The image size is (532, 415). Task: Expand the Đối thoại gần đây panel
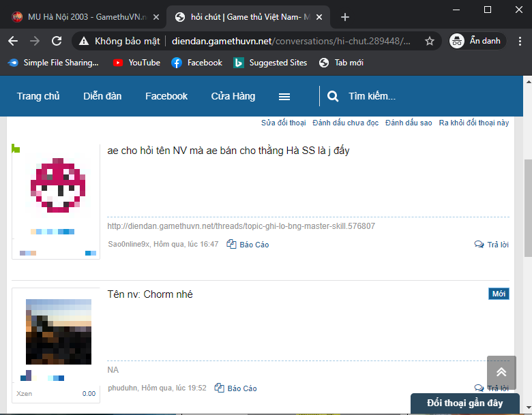click(x=464, y=403)
